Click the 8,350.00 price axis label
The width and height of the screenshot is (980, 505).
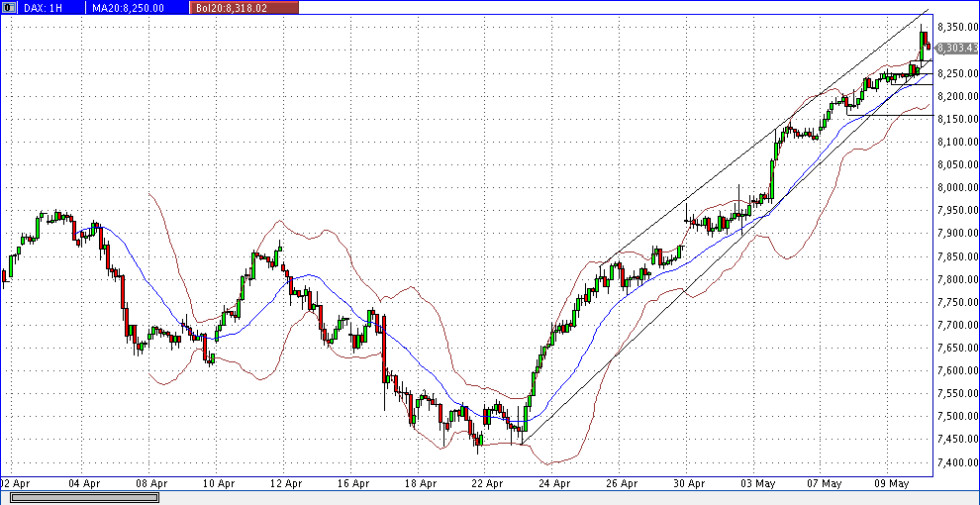(957, 27)
